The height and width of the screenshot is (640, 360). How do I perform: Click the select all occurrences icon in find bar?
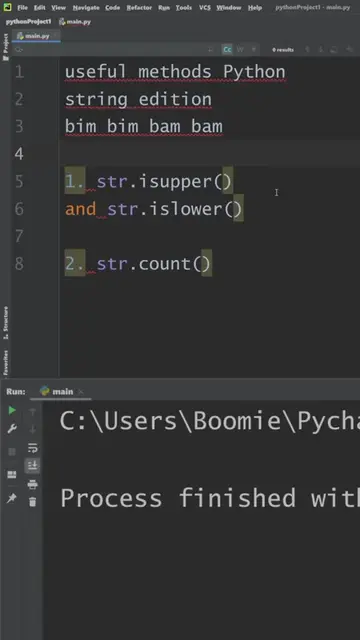pos(334,50)
